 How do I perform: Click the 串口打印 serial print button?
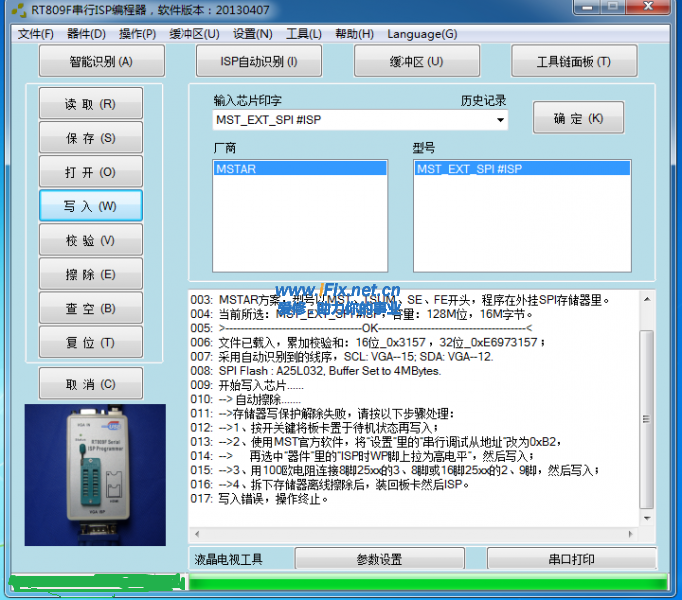pos(571,560)
